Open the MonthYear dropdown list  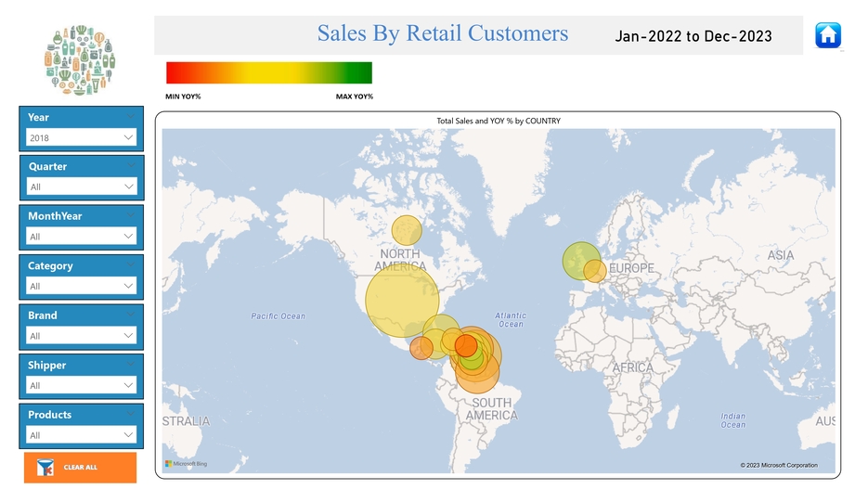81,237
